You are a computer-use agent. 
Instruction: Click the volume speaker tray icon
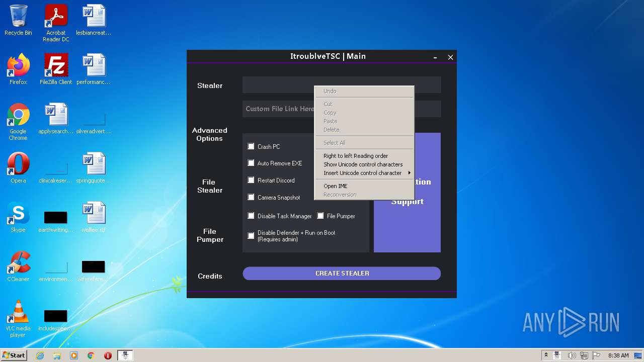pyautogui.click(x=572, y=355)
